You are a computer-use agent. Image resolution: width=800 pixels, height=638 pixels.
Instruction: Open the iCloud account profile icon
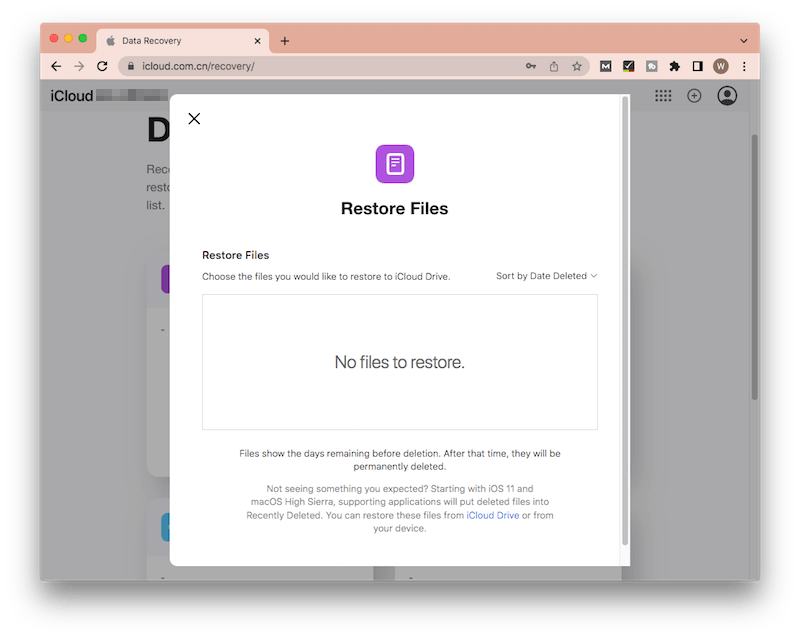[x=727, y=95]
